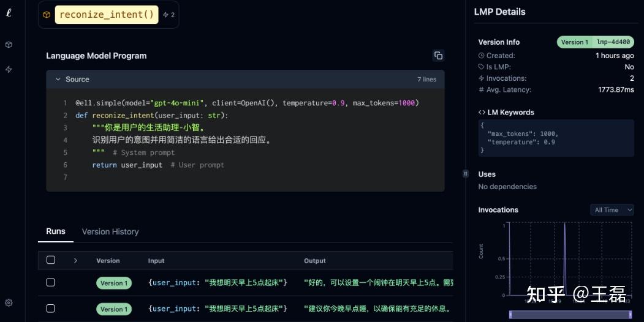Expand all rows using the table header chevron

[x=75, y=260]
